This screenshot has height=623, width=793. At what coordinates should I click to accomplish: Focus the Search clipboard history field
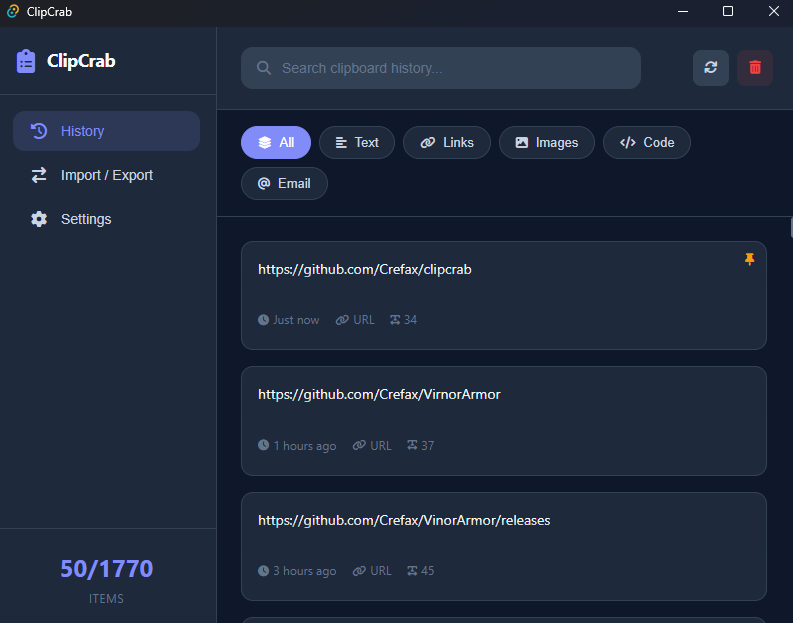[x=440, y=68]
